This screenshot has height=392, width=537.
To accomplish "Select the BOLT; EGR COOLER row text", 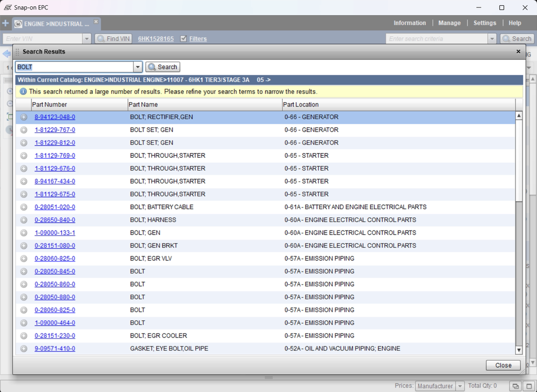I will tap(158, 336).
